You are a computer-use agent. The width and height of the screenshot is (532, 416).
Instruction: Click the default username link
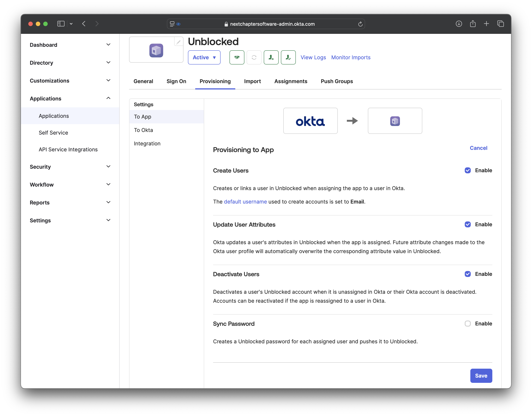coord(245,202)
